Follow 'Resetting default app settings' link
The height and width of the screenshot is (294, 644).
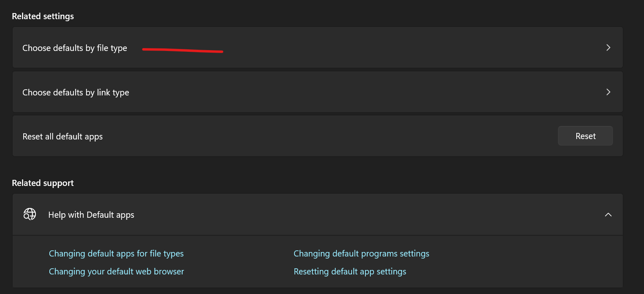click(x=350, y=272)
